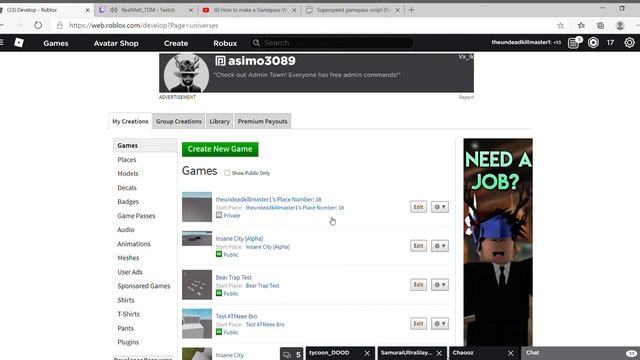
Task: Open the Roblox hamburger menu icon
Action: [2, 42]
